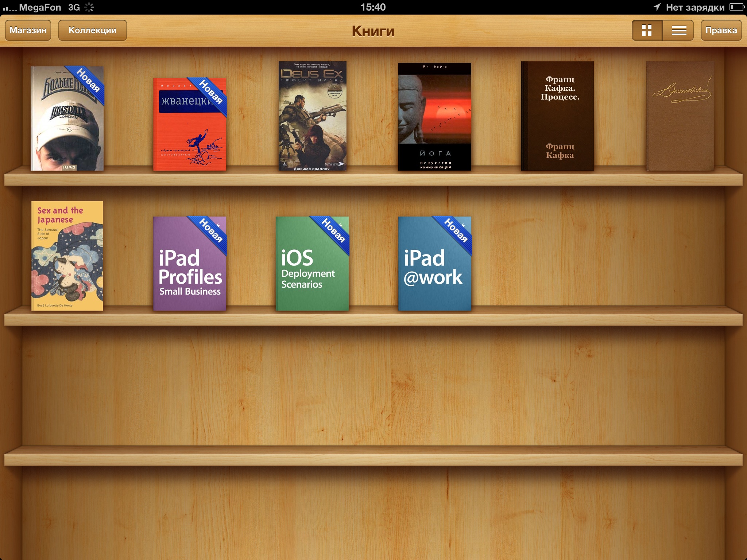The image size is (747, 560).
Task: Tap the battery icon in status bar
Action: click(737, 7)
